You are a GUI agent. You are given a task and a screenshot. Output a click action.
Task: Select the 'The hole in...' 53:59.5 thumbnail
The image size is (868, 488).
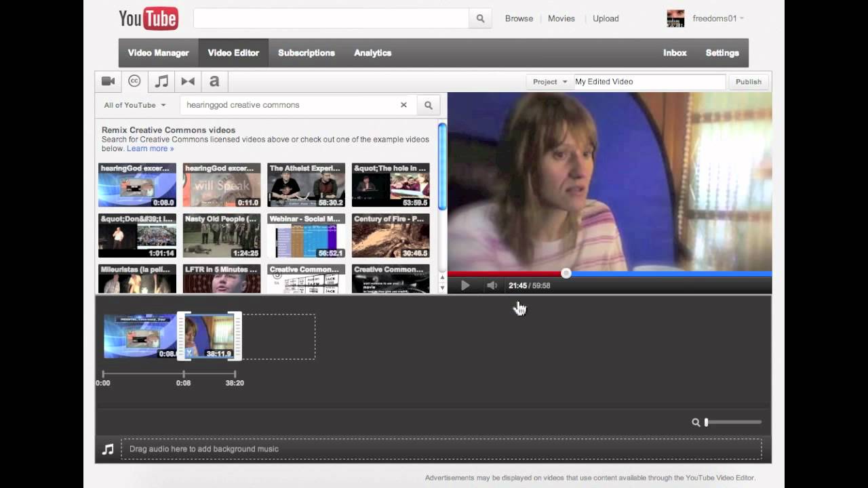coord(391,185)
